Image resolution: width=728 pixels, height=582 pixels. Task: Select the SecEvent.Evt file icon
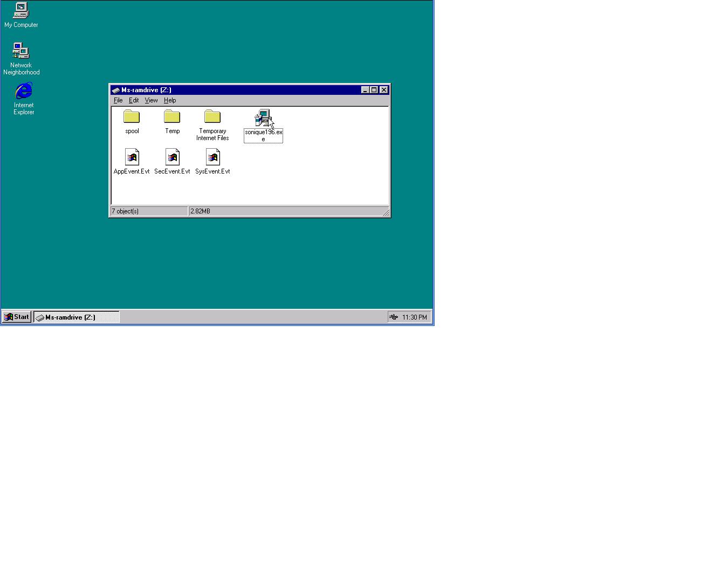[172, 157]
